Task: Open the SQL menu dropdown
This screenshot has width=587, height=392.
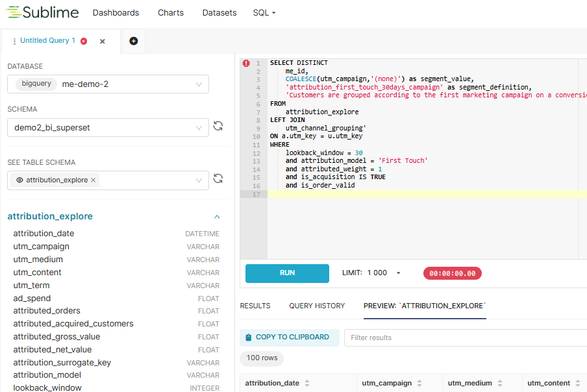Action: coord(264,13)
